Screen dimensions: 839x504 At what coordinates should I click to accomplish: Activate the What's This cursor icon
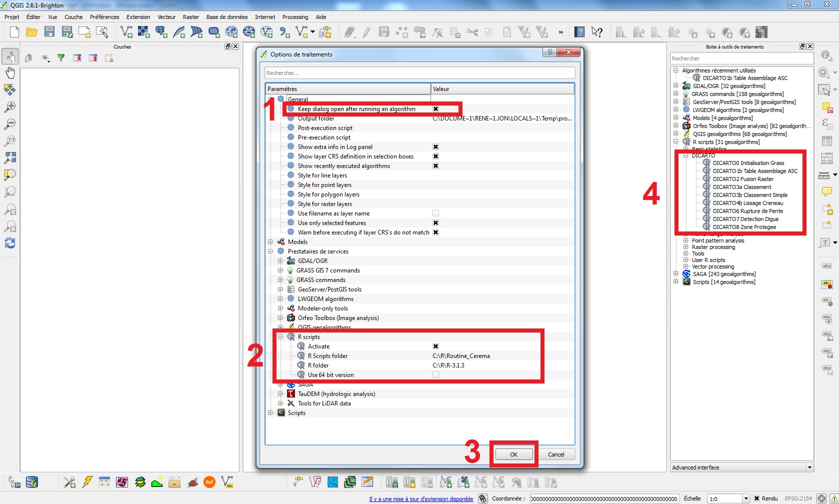(x=596, y=32)
